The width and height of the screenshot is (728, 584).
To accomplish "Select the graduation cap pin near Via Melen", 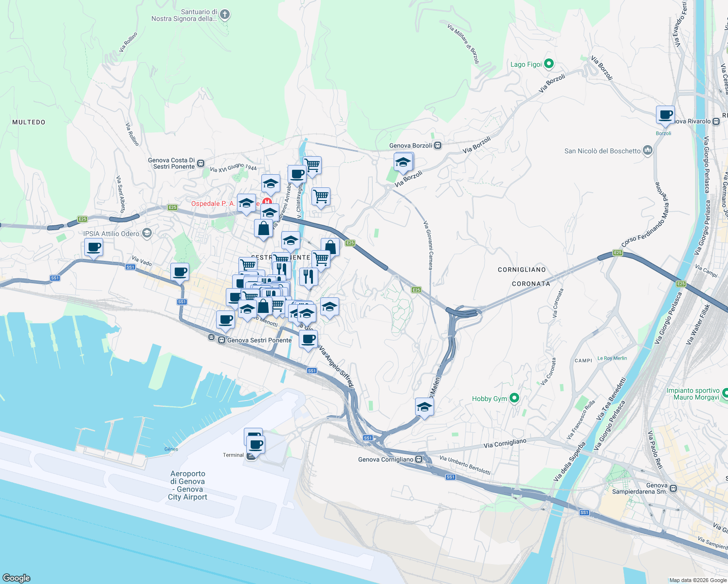I will point(424,406).
